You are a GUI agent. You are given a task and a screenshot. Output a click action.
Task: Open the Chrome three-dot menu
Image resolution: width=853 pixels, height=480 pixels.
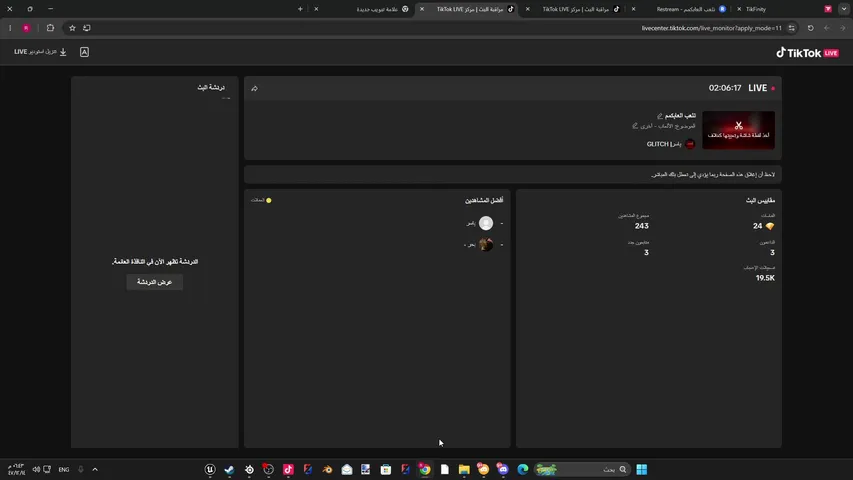click(10, 28)
